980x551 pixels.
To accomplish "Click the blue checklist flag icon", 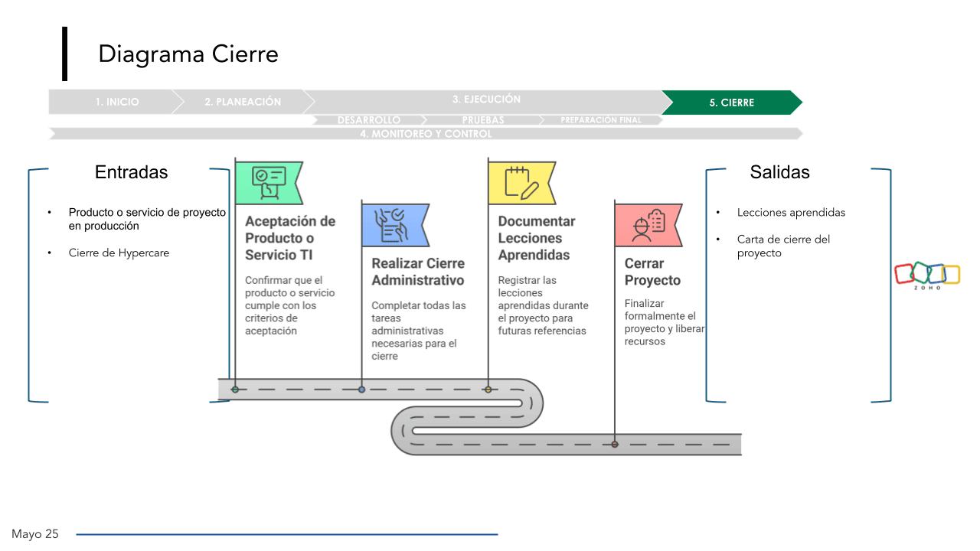I will tap(394, 225).
